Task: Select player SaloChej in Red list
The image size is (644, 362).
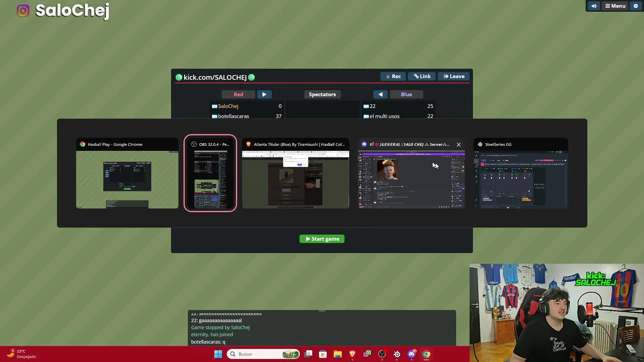Action: [x=247, y=106]
